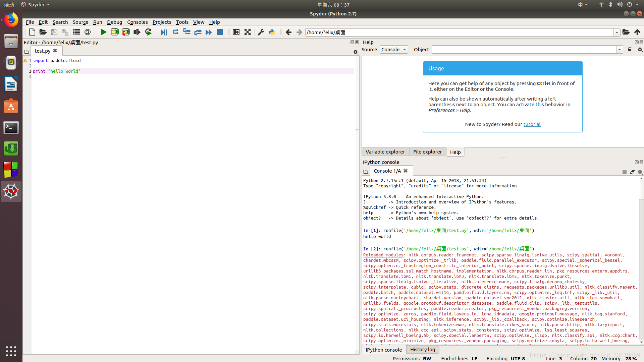Step into function debugger icon
The height and width of the screenshot is (362, 644).
186,32
